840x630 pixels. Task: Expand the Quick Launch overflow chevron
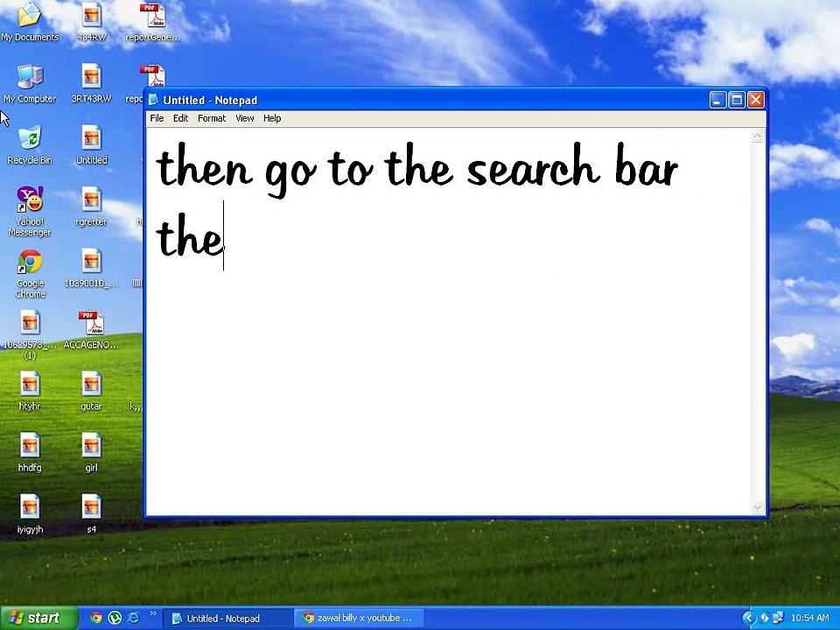click(153, 614)
